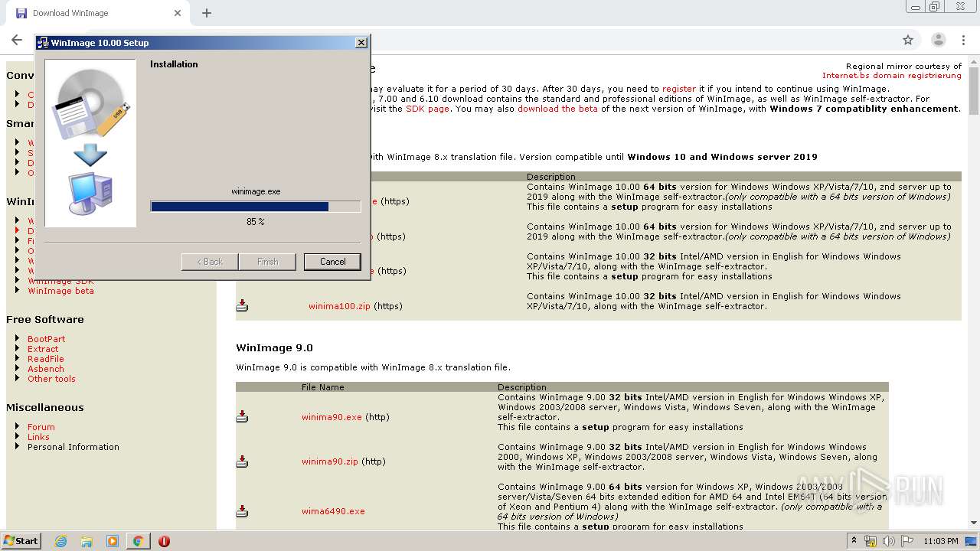This screenshot has height=551, width=980.
Task: Open the Chrome profile avatar icon
Action: pyautogui.click(x=938, y=40)
